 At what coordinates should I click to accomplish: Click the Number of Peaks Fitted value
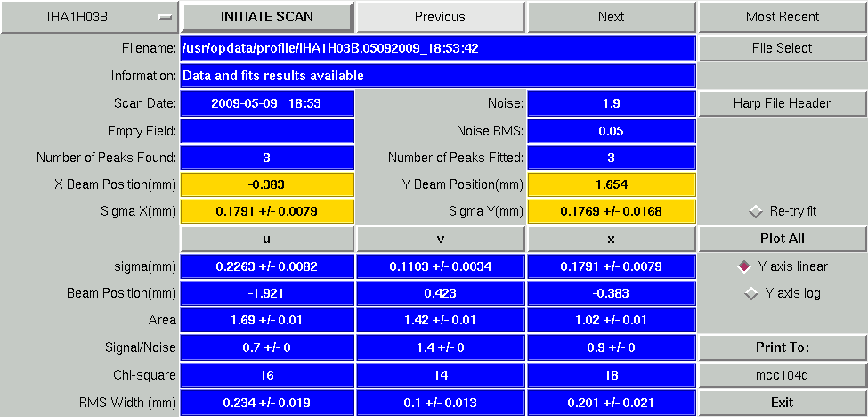tap(611, 158)
